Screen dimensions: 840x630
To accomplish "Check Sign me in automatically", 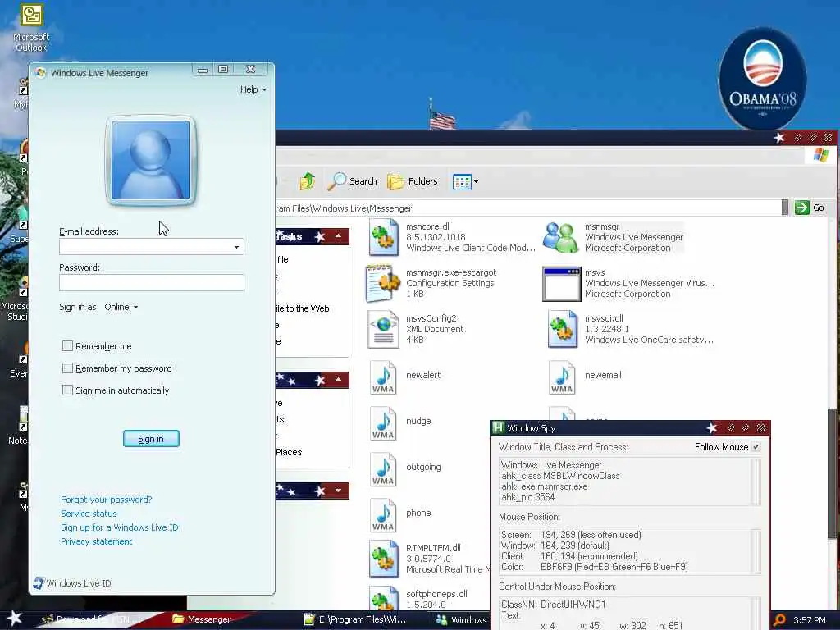I will [67, 390].
